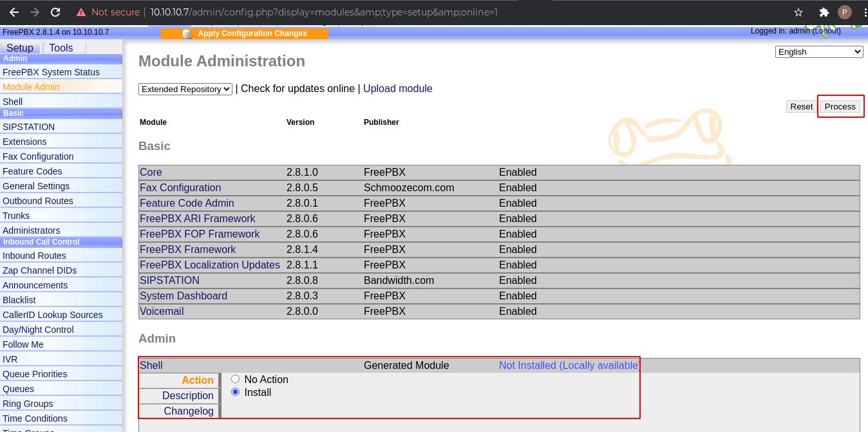Reload the page

pyautogui.click(x=55, y=12)
